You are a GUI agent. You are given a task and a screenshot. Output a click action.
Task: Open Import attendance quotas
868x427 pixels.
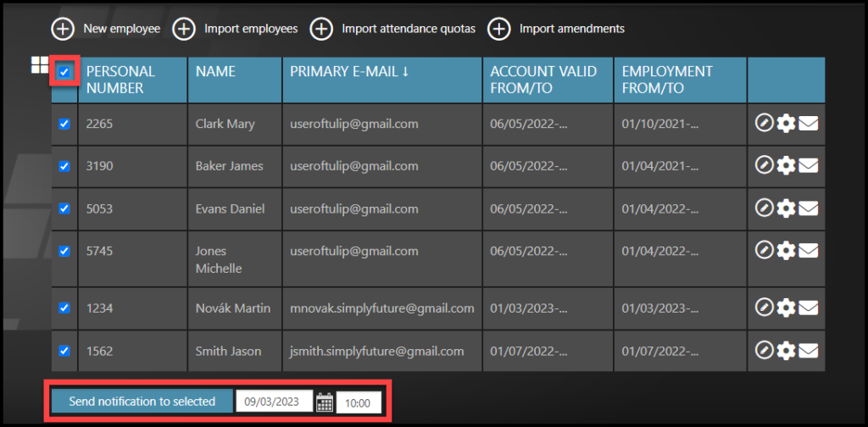(393, 29)
